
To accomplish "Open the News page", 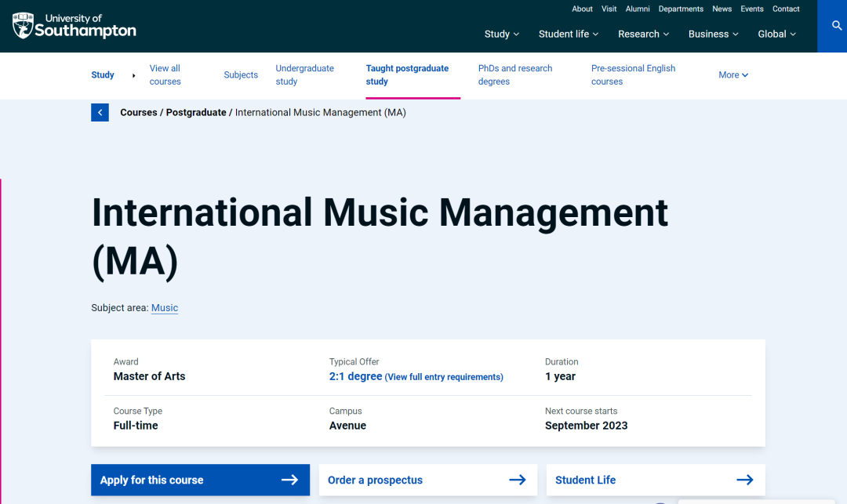I will pos(722,9).
